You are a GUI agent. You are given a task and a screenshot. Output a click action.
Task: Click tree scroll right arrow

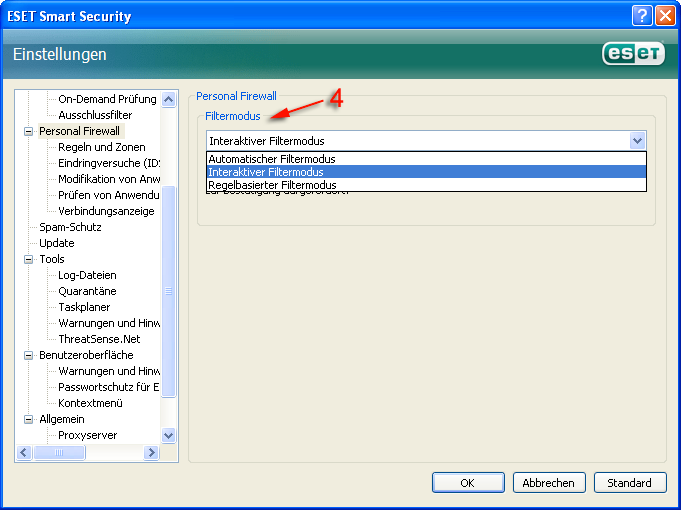coord(151,453)
